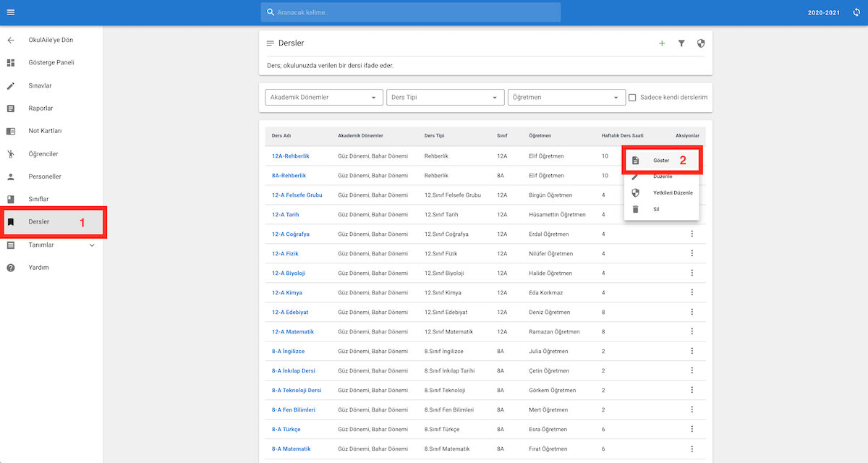Open Gösterge Paneli dashboard in sidebar
This screenshot has height=463, width=868.
pyautogui.click(x=51, y=63)
